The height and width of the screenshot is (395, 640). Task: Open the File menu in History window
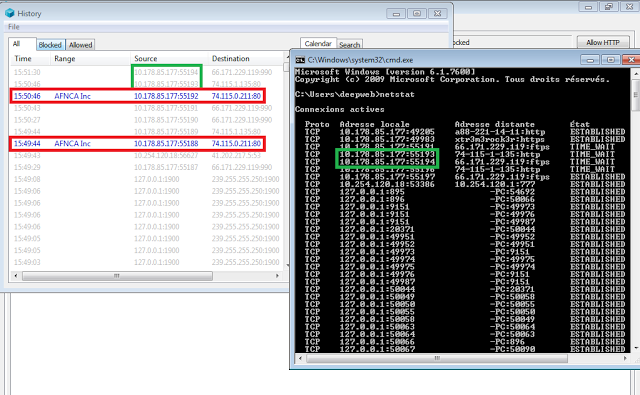click(13, 27)
